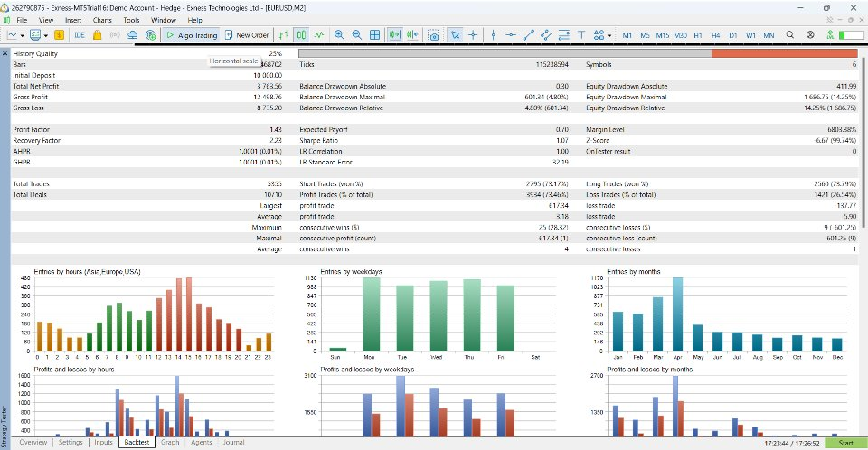
Task: Click the Sharpe Ratio label
Action: click(x=319, y=141)
